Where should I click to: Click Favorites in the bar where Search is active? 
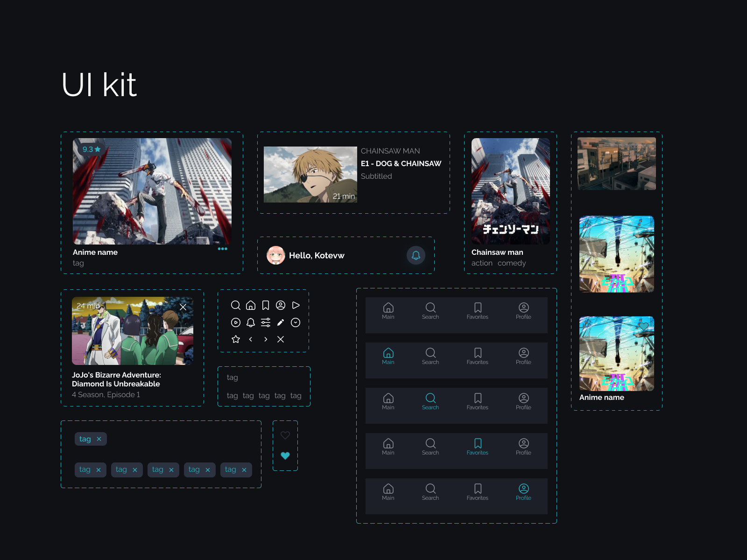tap(478, 402)
